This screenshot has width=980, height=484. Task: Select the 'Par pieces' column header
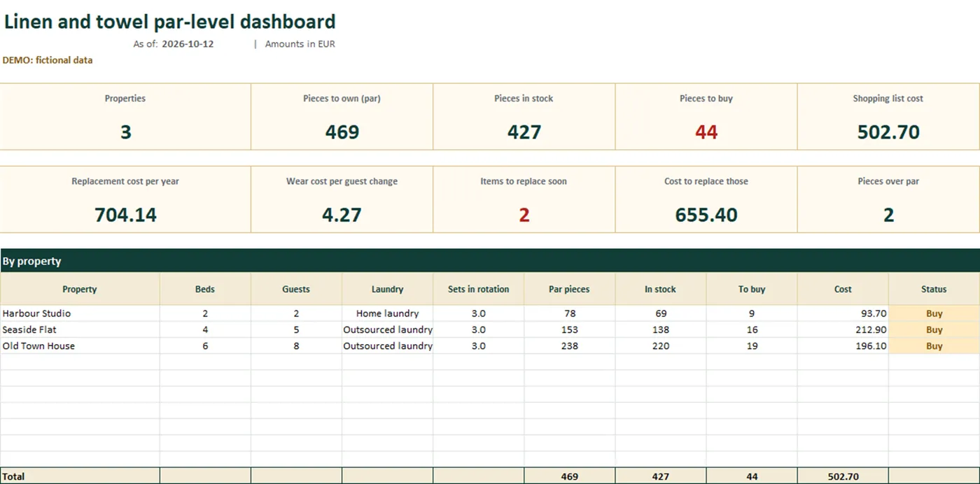570,289
